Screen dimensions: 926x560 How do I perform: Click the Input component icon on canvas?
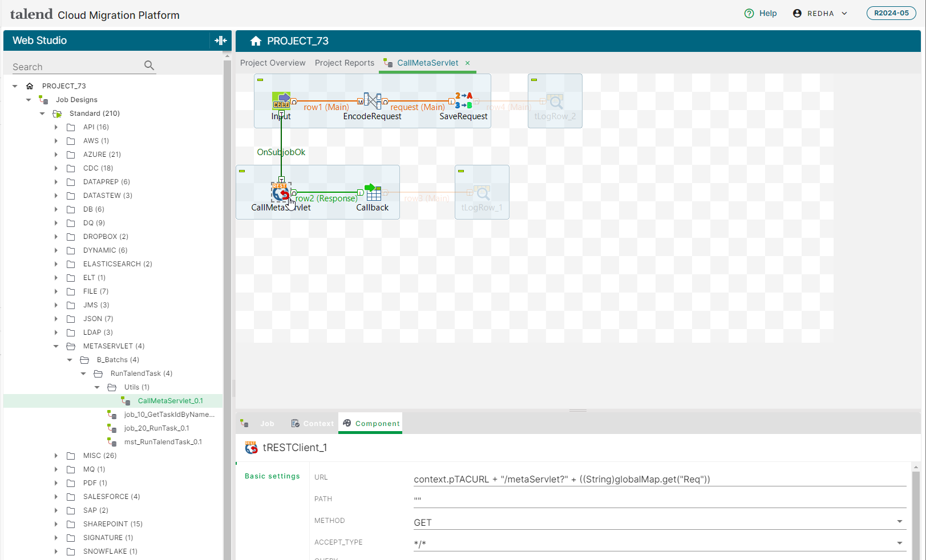point(281,101)
